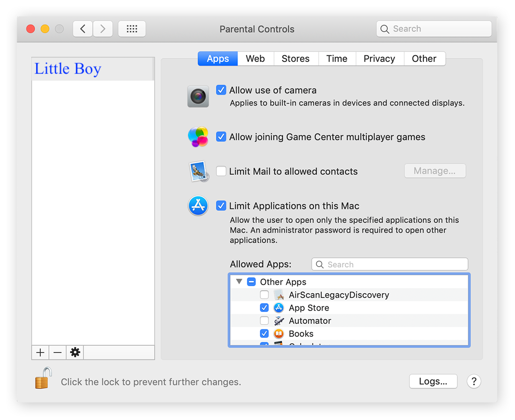Click the App Store icon beside Limit Applications
Screen dimensions: 515x420
[x=198, y=205]
